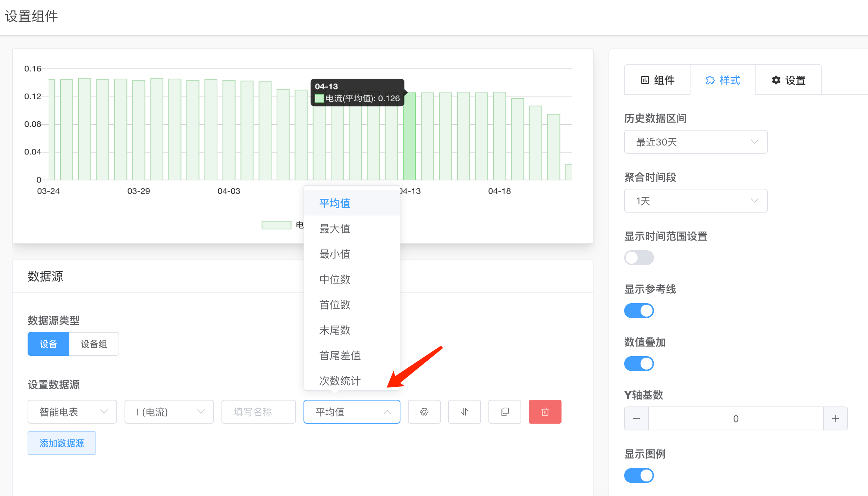Click the 添加数据源 button

point(62,443)
